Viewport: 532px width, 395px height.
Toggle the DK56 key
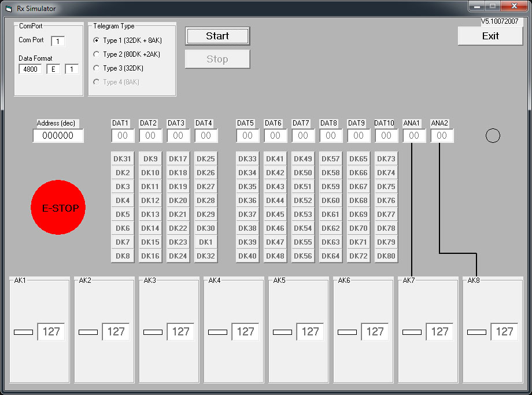click(x=303, y=256)
